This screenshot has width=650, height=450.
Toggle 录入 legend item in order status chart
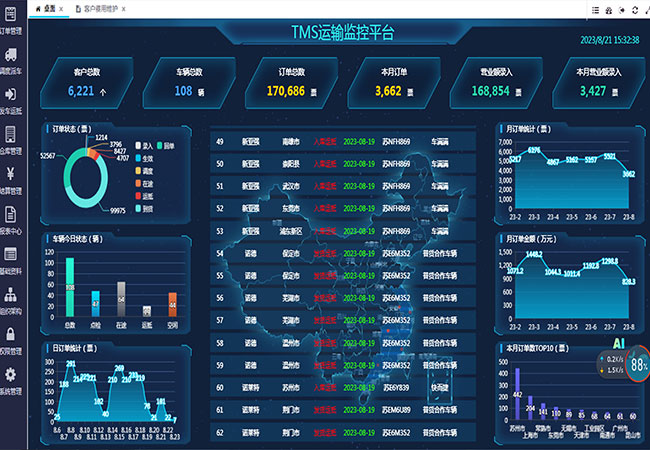[141, 145]
